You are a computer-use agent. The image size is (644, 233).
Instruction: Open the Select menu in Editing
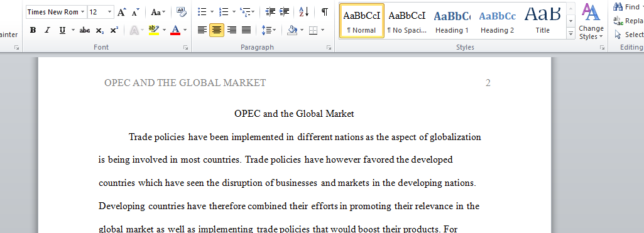pyautogui.click(x=628, y=35)
